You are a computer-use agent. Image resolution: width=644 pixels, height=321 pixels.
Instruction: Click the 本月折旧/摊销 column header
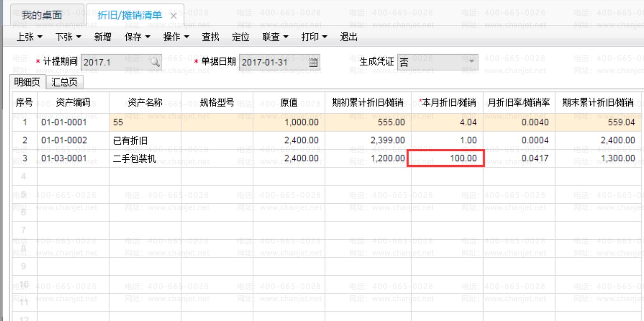[x=447, y=102]
